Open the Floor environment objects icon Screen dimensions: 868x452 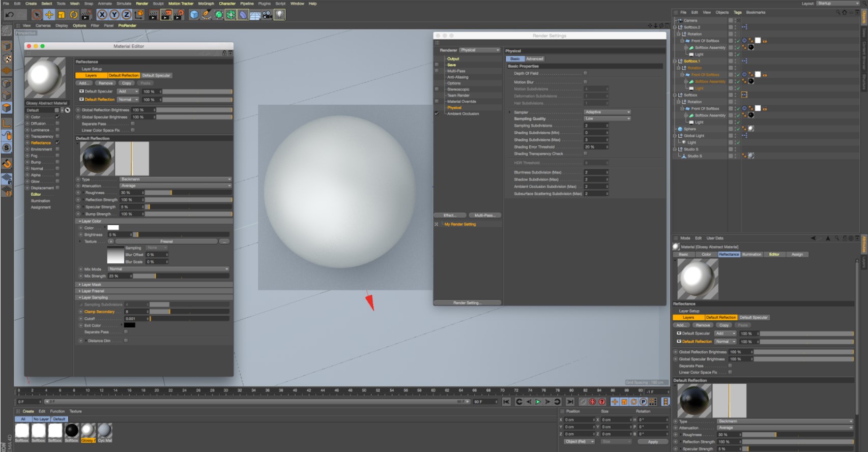(x=255, y=15)
